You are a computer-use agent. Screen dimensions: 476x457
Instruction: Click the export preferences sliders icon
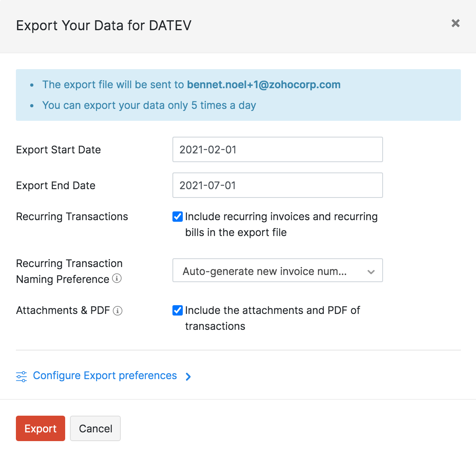[21, 376]
